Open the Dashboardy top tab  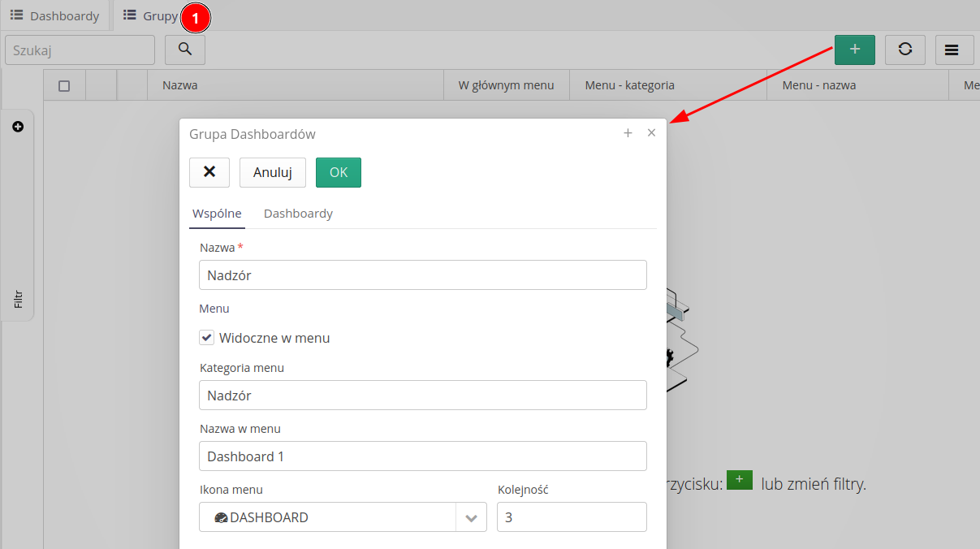point(55,15)
